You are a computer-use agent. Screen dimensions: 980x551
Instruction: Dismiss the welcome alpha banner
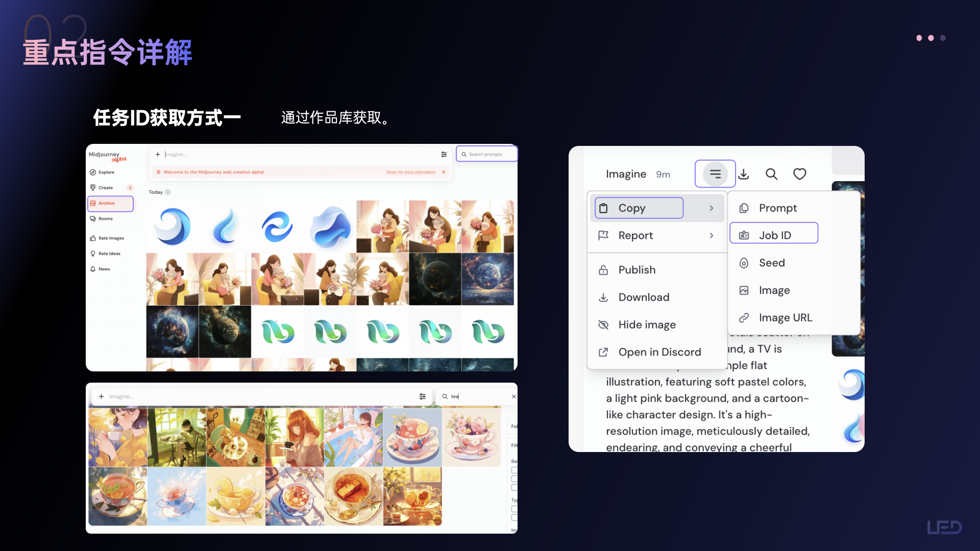(444, 172)
